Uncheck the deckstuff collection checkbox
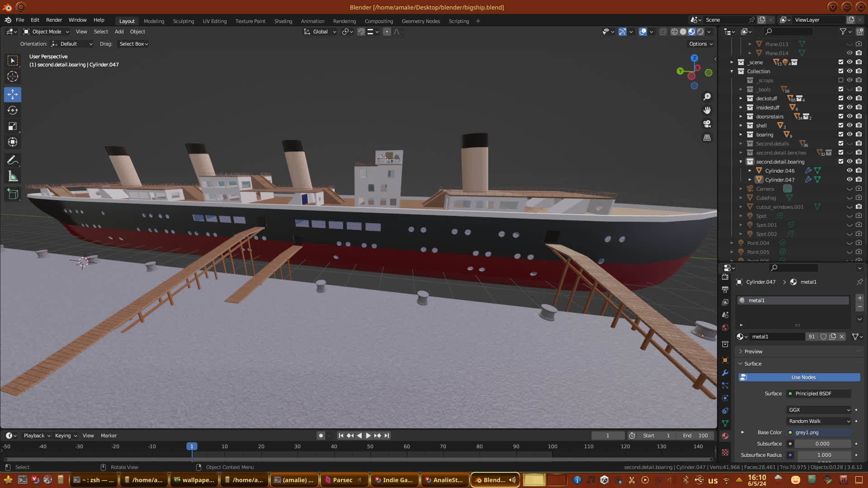The width and height of the screenshot is (868, 488). 841,98
